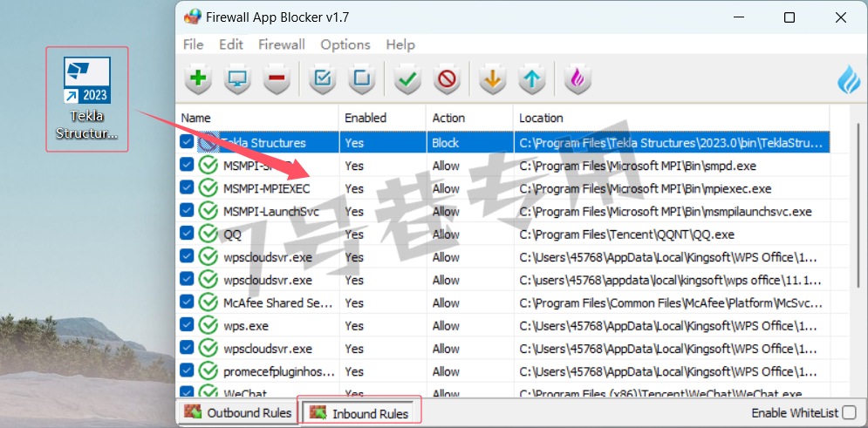The image size is (868, 428).
Task: Click the red minus Remove icon
Action: point(277,79)
